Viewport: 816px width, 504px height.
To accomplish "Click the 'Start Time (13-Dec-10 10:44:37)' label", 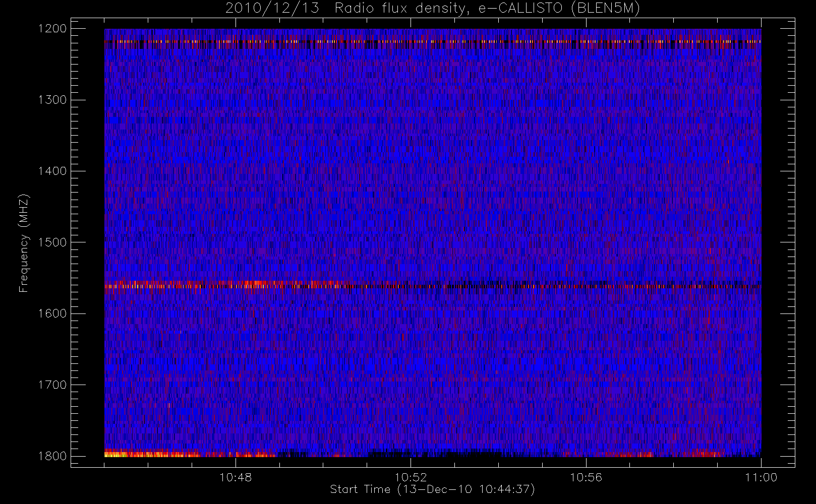I will point(432,489).
